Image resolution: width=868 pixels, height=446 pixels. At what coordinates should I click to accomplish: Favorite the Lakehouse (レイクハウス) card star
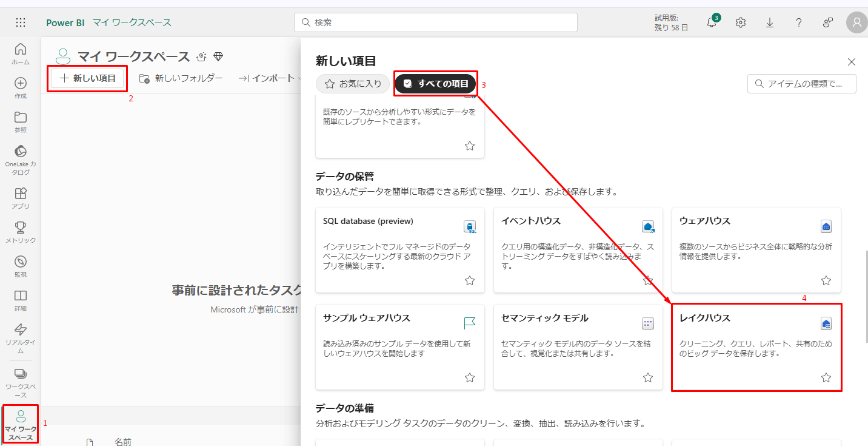[826, 377]
